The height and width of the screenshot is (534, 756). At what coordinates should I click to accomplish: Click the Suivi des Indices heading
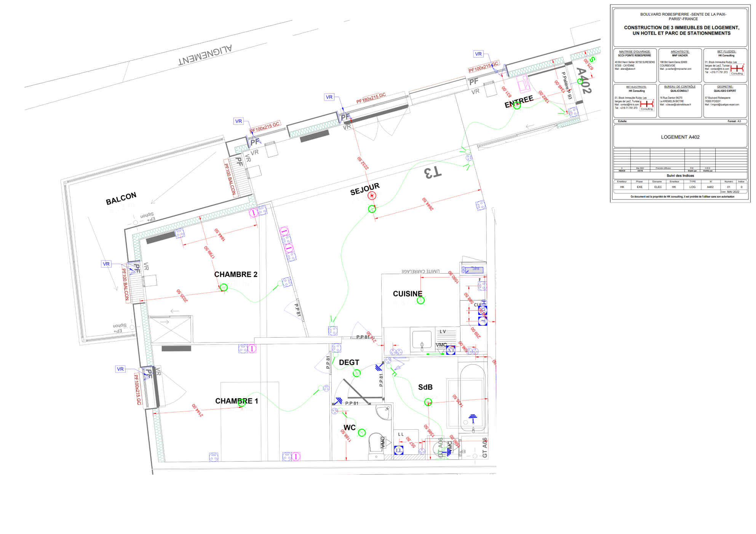click(x=680, y=175)
